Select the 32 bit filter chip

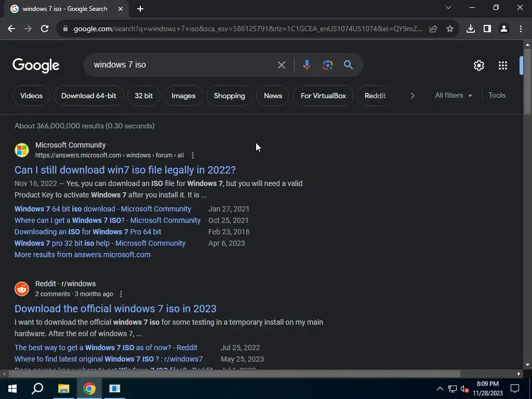(x=143, y=96)
